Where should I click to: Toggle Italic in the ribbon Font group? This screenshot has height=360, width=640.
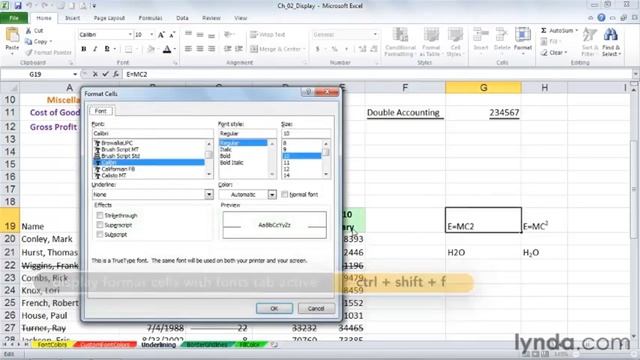[x=95, y=49]
